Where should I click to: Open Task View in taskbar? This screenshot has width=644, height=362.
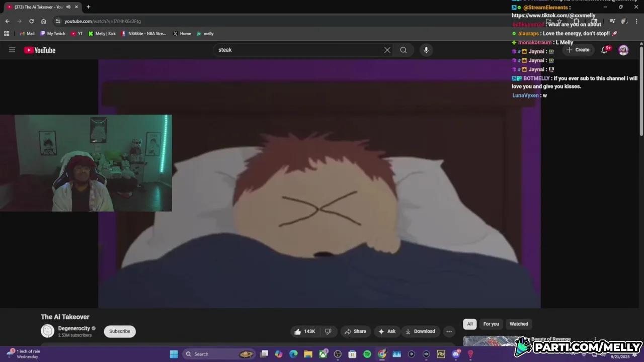[264, 354]
